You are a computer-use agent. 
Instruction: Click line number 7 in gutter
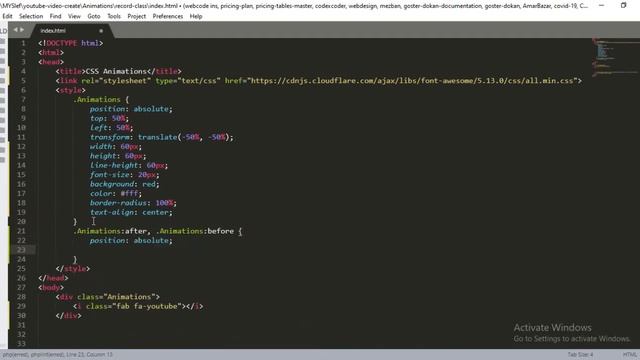[23, 100]
